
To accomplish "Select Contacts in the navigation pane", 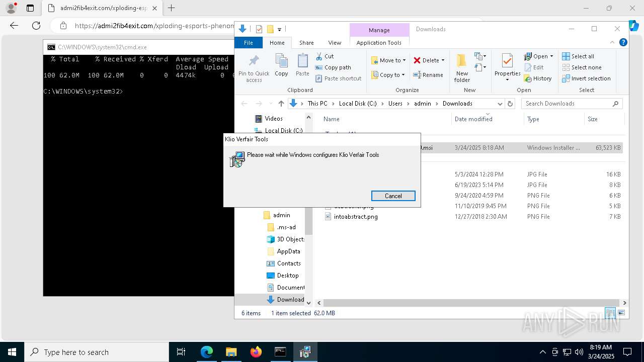I will [289, 263].
